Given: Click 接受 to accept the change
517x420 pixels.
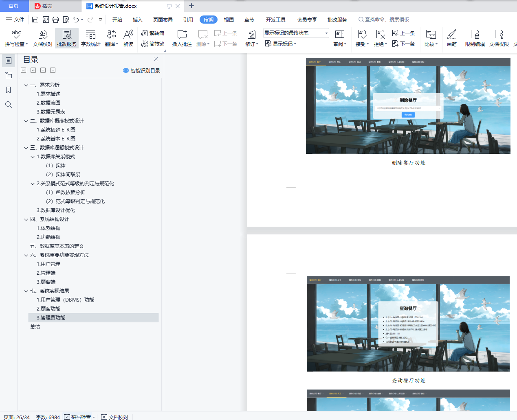Looking at the screenshot, I should [362, 38].
